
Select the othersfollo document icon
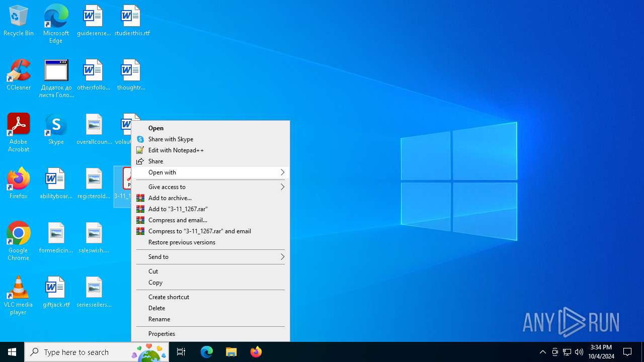pos(94,75)
